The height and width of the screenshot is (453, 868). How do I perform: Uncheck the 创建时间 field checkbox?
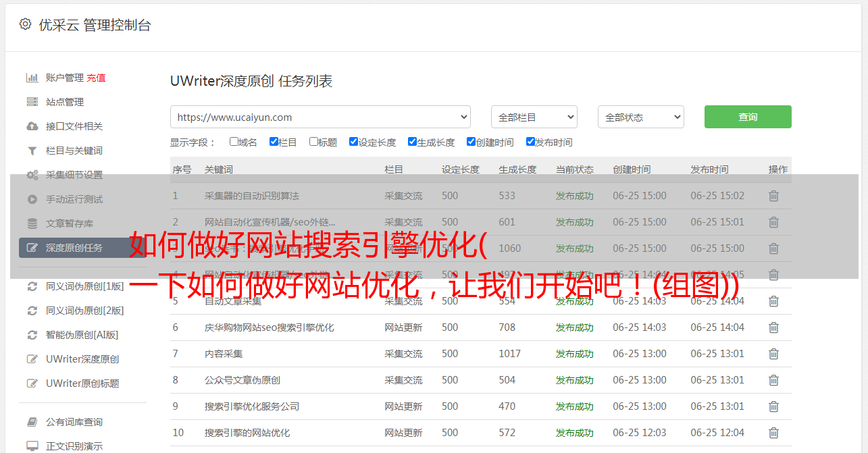471,142
